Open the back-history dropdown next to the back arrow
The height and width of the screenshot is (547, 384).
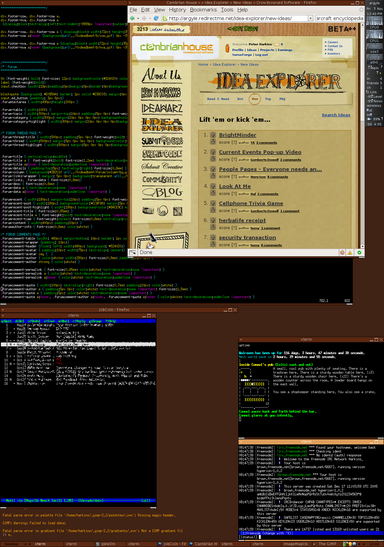click(138, 18)
